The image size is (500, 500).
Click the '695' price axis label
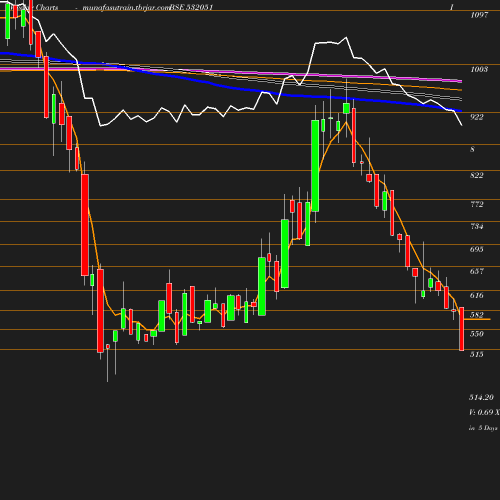477,249
